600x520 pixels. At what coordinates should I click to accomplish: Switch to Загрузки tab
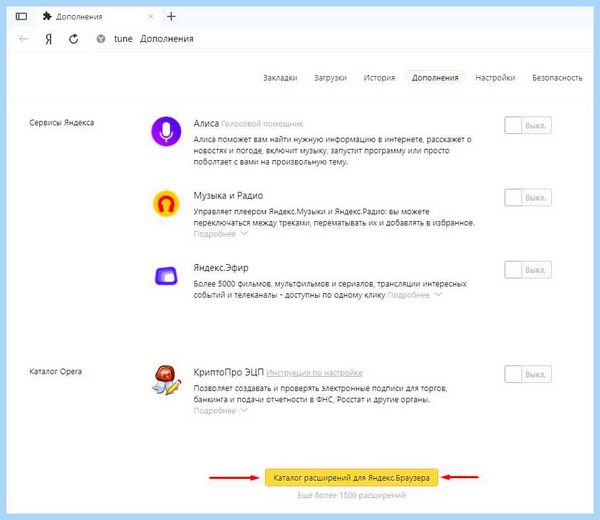pos(330,78)
